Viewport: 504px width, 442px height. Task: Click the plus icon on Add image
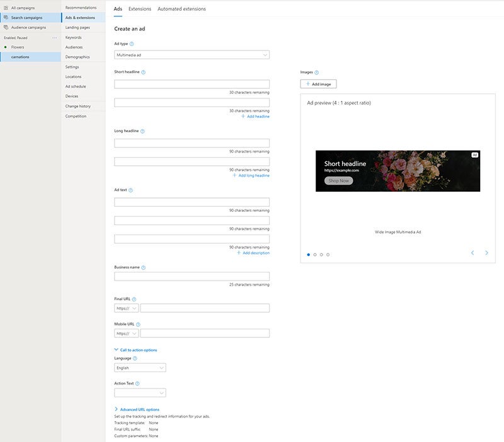point(309,83)
